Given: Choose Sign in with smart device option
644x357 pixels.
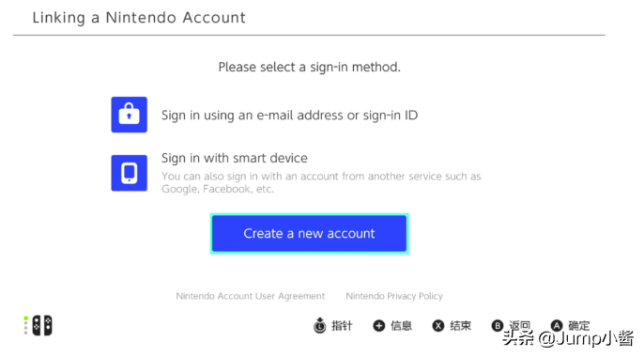Looking at the screenshot, I should 234,158.
